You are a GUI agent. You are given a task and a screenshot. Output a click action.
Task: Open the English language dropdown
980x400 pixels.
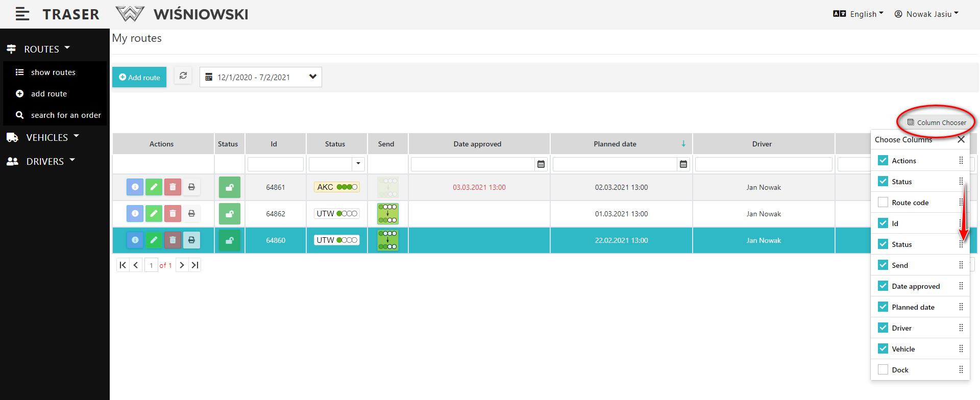click(x=859, y=14)
